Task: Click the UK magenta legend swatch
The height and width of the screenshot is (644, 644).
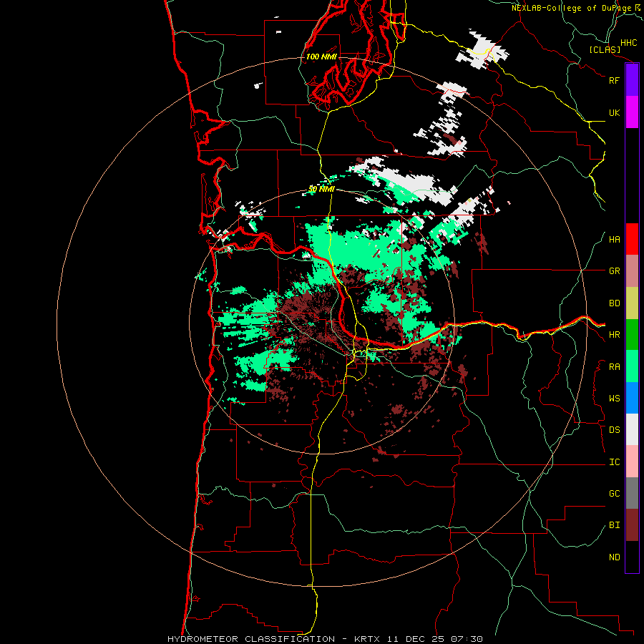Action: (x=632, y=112)
